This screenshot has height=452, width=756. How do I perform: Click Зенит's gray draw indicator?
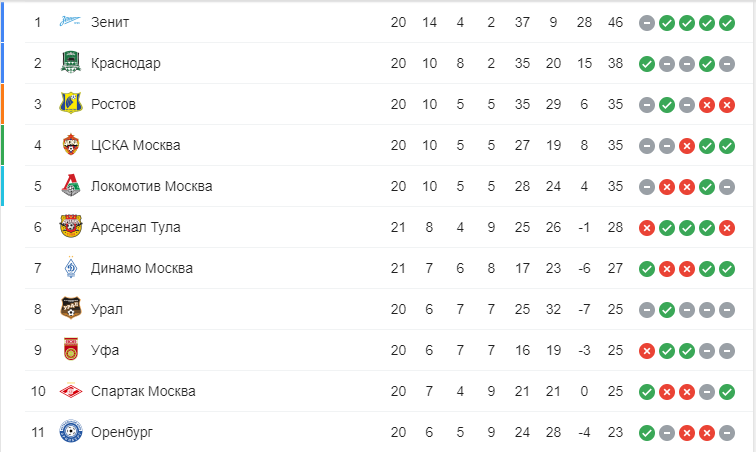pyautogui.click(x=647, y=23)
